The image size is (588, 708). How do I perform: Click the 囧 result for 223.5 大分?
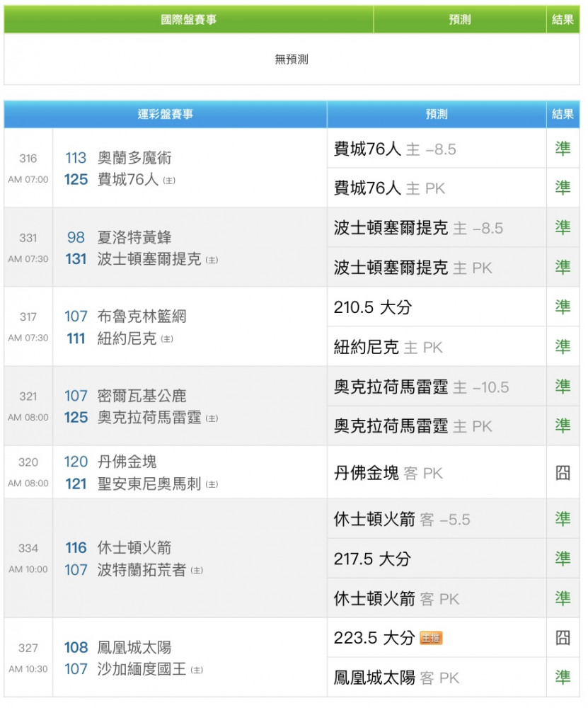pos(563,638)
